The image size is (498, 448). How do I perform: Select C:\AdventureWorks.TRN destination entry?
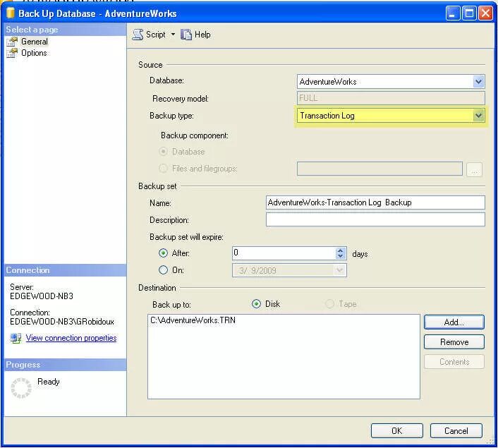(193, 320)
